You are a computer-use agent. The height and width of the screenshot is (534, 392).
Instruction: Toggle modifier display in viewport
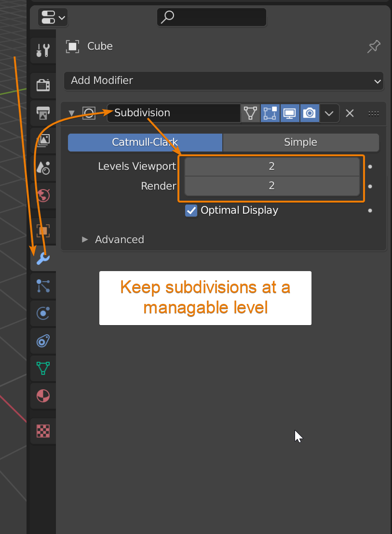click(289, 113)
